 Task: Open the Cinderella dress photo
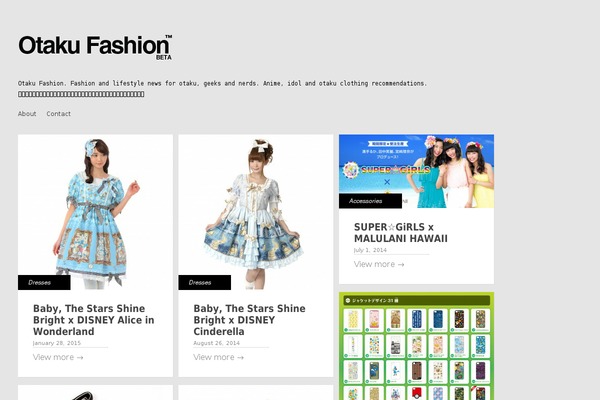[256, 212]
